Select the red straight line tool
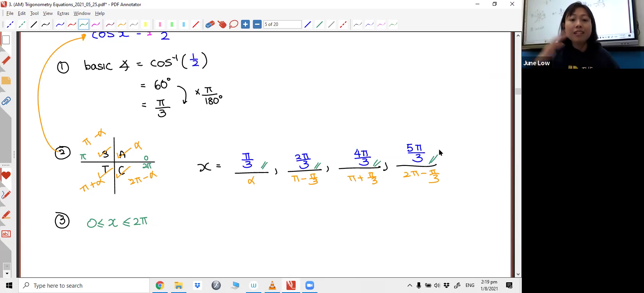The width and height of the screenshot is (644, 293). click(x=196, y=24)
